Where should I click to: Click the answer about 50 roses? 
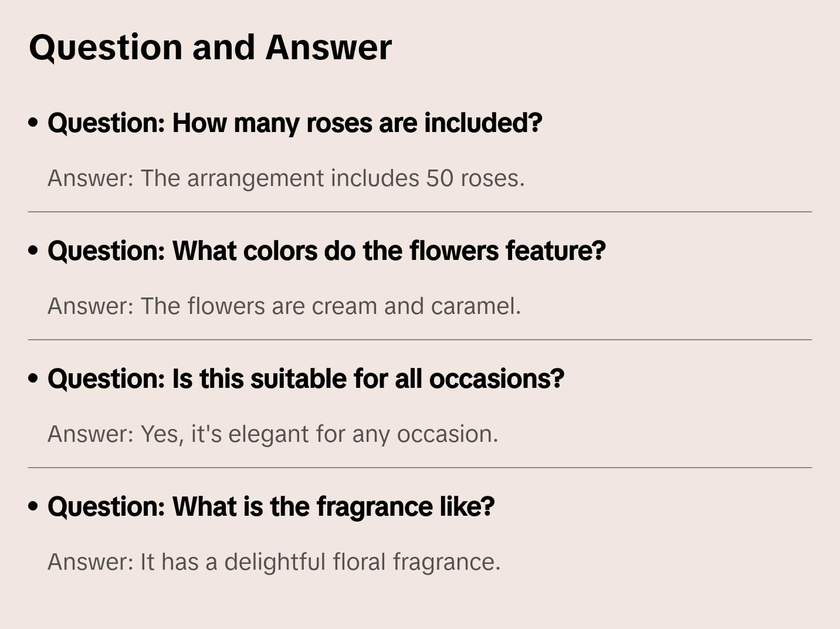coord(286,178)
